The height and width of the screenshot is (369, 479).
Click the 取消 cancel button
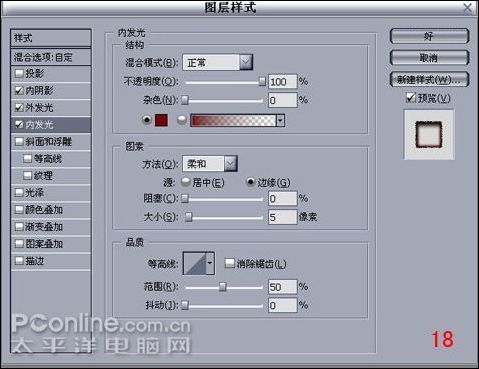point(429,58)
